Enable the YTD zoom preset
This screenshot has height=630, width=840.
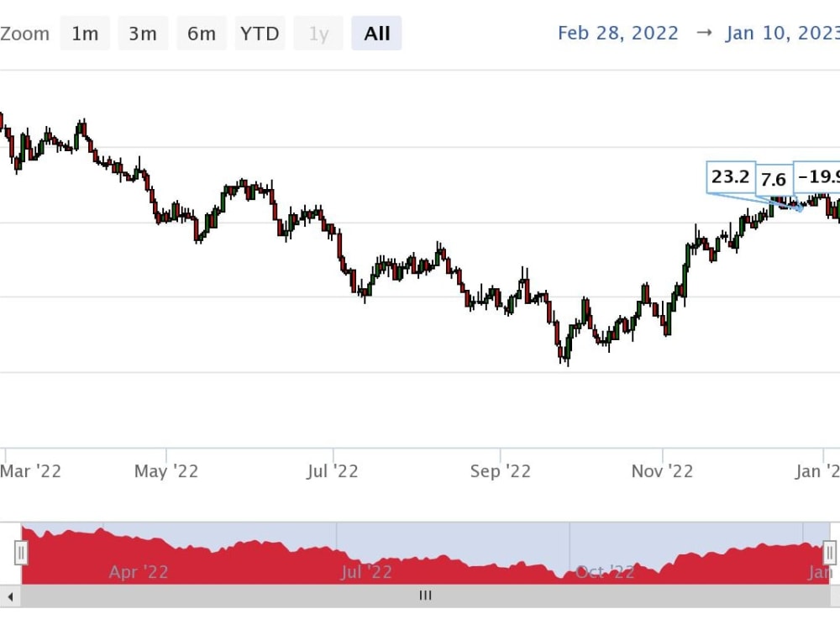click(260, 34)
